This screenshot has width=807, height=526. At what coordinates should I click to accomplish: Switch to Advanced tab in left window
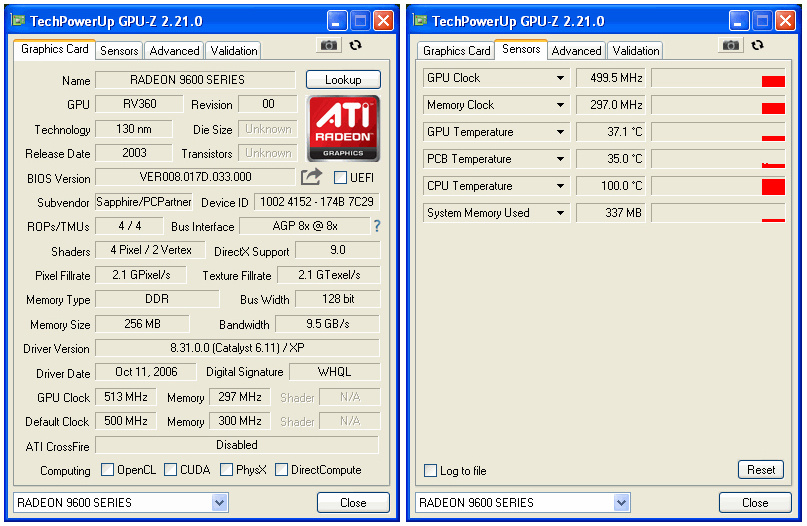click(x=174, y=50)
